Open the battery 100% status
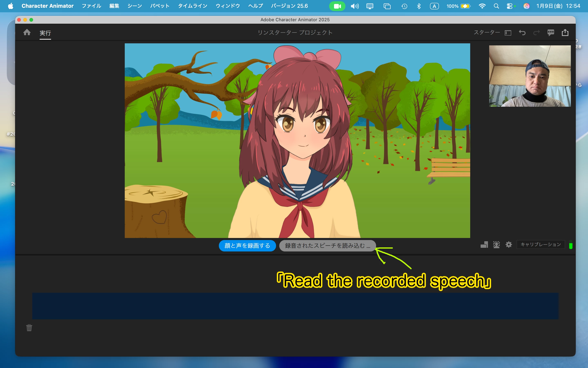Image resolution: width=588 pixels, height=368 pixels. (x=459, y=6)
